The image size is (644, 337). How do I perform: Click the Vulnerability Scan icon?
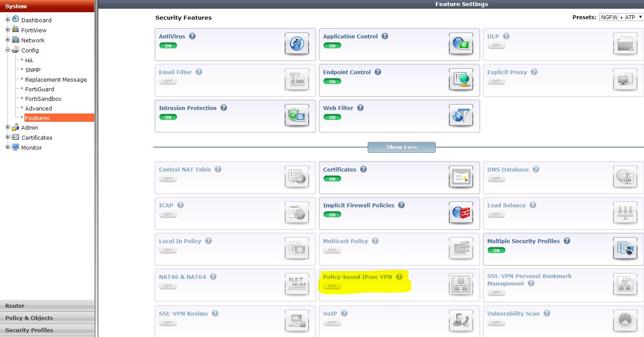(625, 321)
